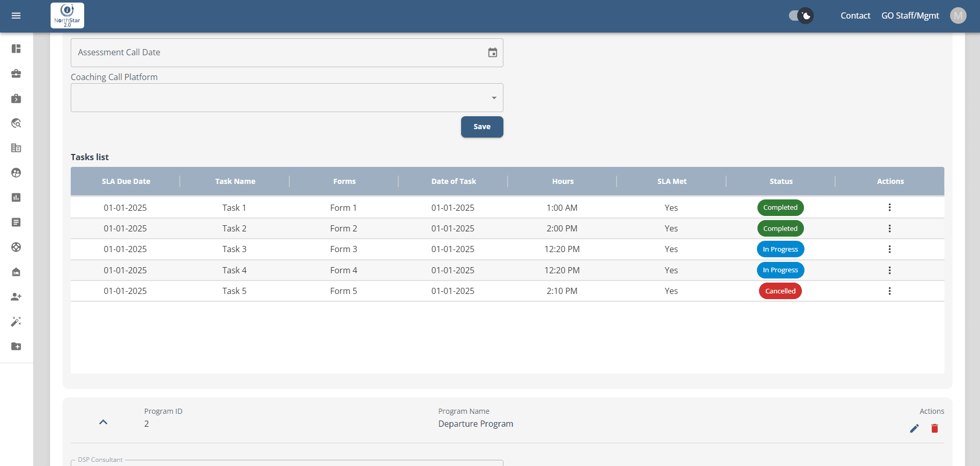Select the magic wand sidebar icon
Image resolution: width=980 pixels, height=466 pixels.
click(16, 321)
